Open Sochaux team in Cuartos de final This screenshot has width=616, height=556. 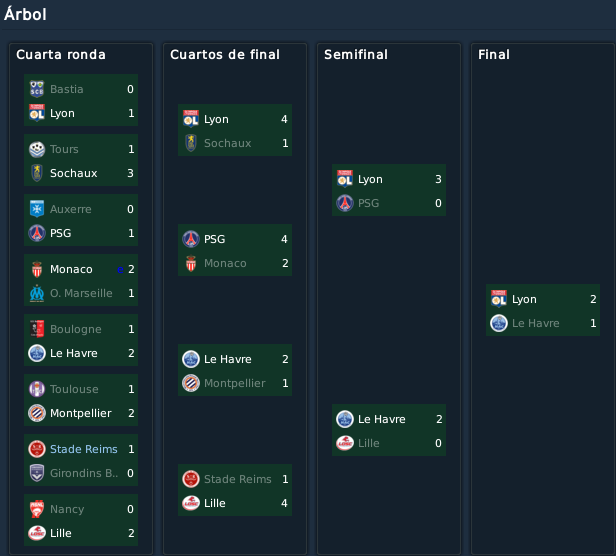tap(227, 143)
